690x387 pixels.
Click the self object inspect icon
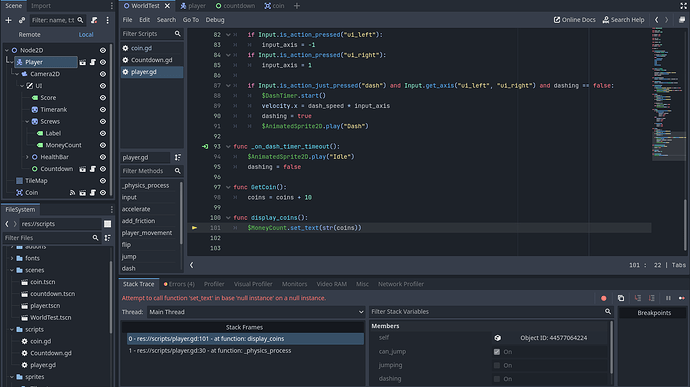coord(498,338)
